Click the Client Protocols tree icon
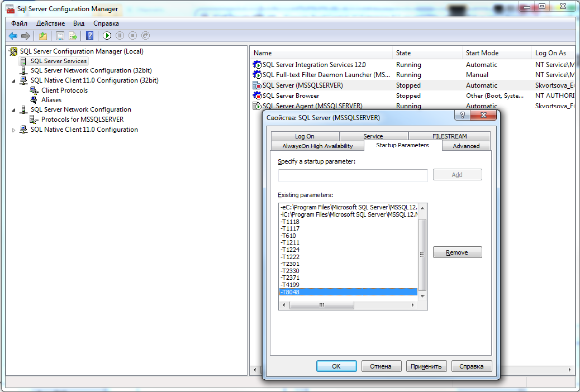Image resolution: width=580 pixels, height=392 pixels. (x=34, y=90)
